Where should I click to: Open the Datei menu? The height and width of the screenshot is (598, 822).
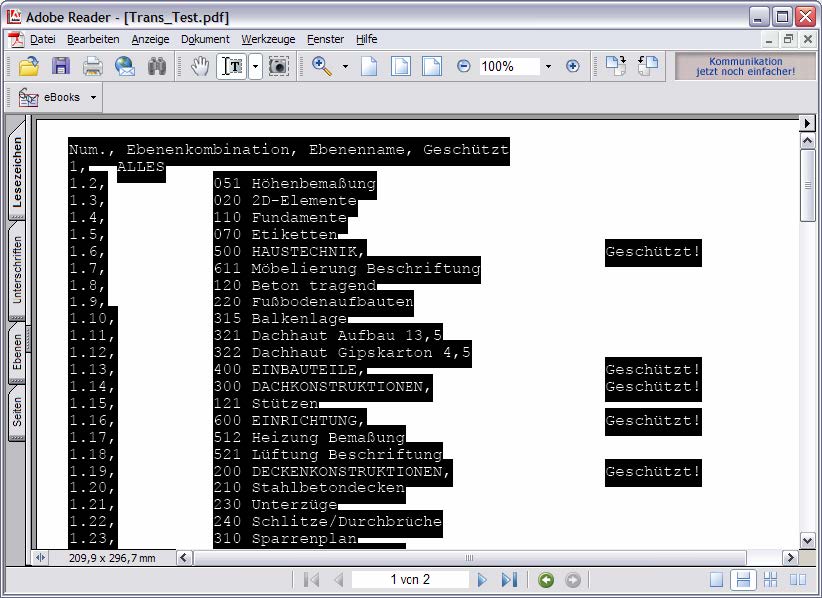coord(42,39)
